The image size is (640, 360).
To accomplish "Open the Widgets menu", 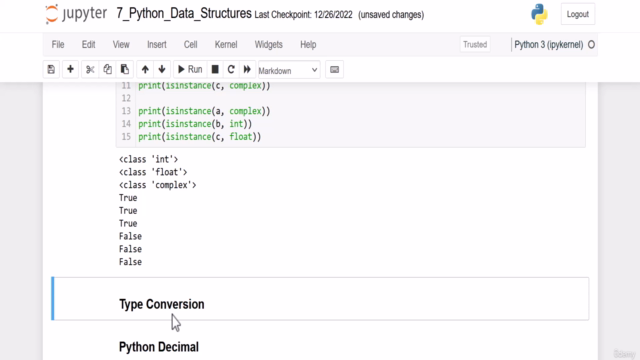I will pyautogui.click(x=269, y=44).
